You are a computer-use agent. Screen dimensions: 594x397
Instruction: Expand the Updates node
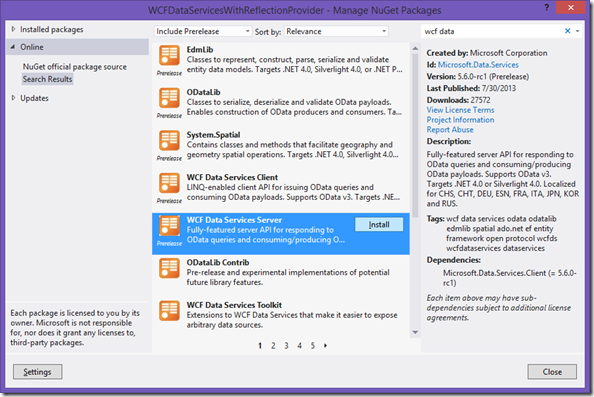click(13, 98)
